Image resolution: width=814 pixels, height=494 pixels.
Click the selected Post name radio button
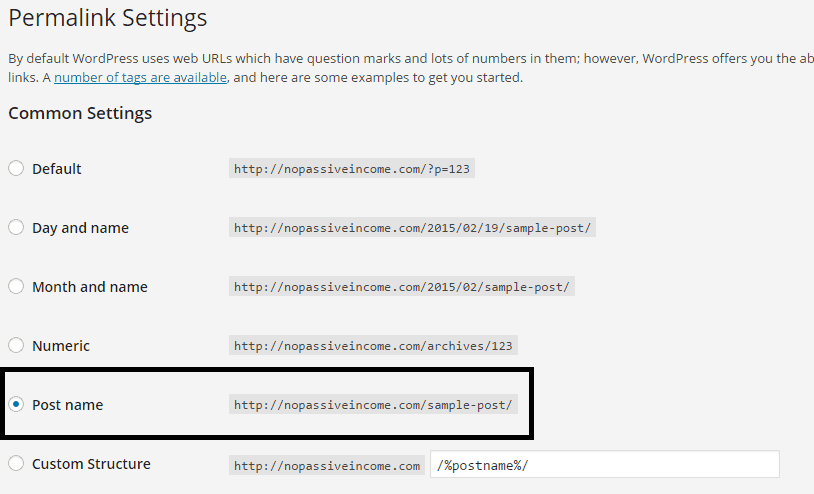tap(16, 405)
